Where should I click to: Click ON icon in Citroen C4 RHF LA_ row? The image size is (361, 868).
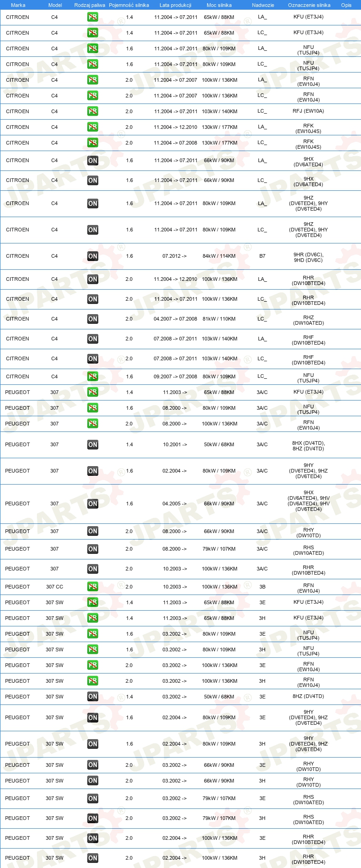point(93,339)
